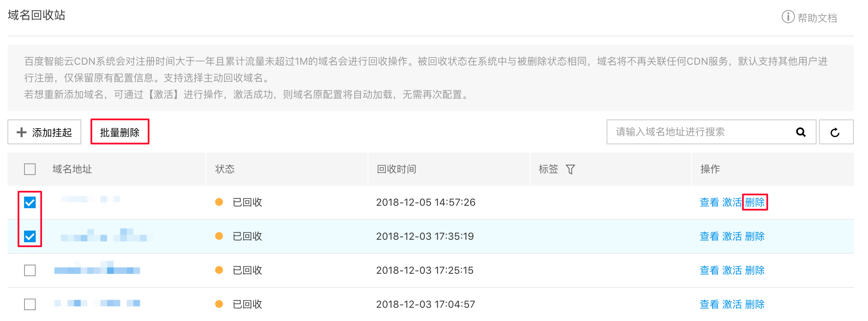
Task: Click the 标签 filter funnel icon
Action: [x=571, y=169]
